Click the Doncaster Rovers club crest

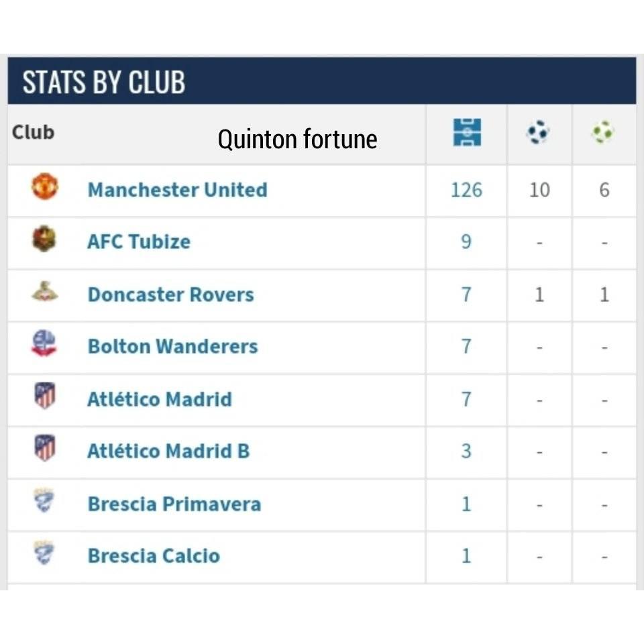(45, 291)
